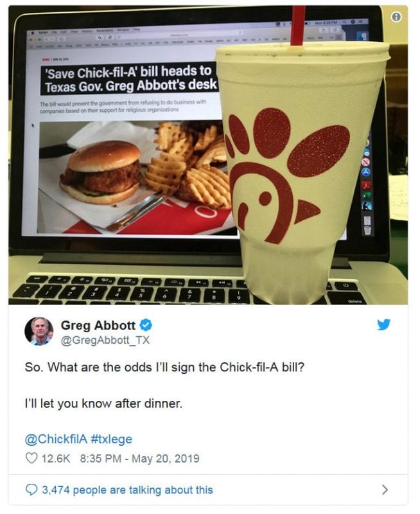Like the tweet with the heart icon
Screen dimensions: 420x514
[x=31, y=458]
